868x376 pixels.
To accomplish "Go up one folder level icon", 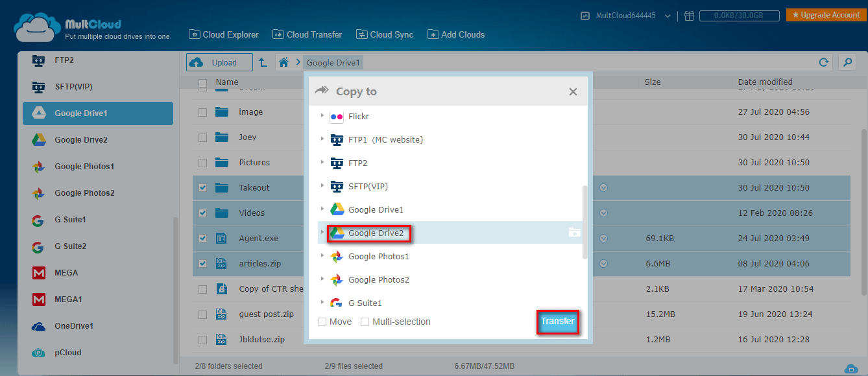I will click(x=263, y=62).
